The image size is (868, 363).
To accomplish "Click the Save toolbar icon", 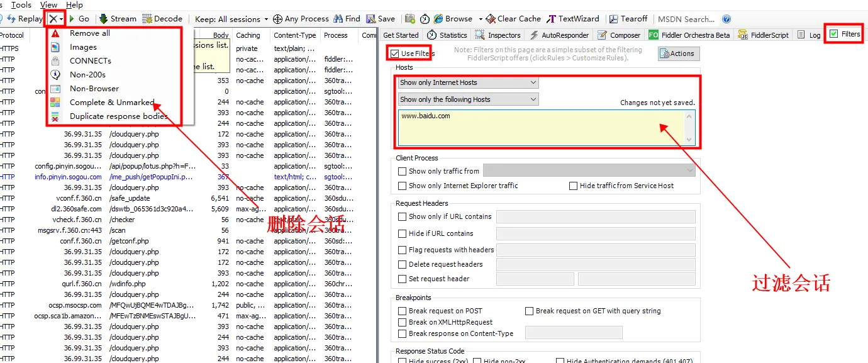I will (371, 19).
